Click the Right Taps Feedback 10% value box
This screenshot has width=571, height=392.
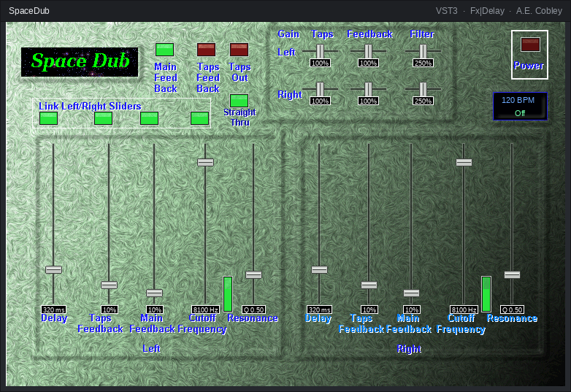coord(369,310)
